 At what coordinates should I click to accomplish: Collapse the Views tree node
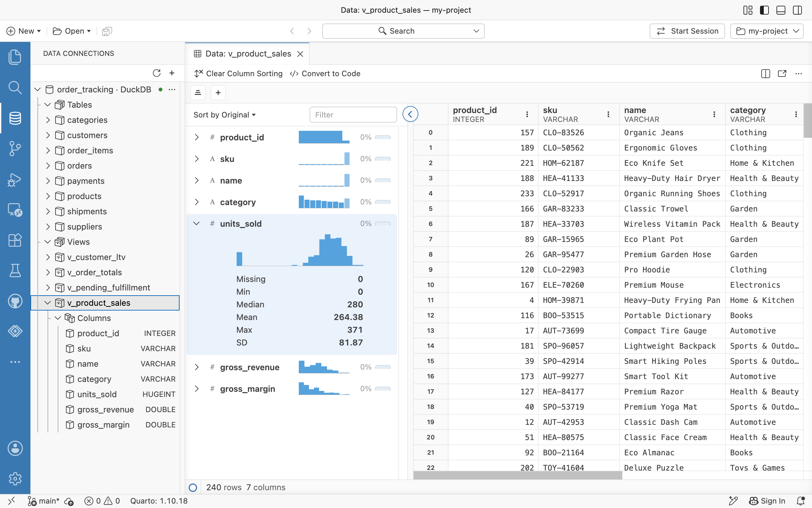[x=48, y=242]
